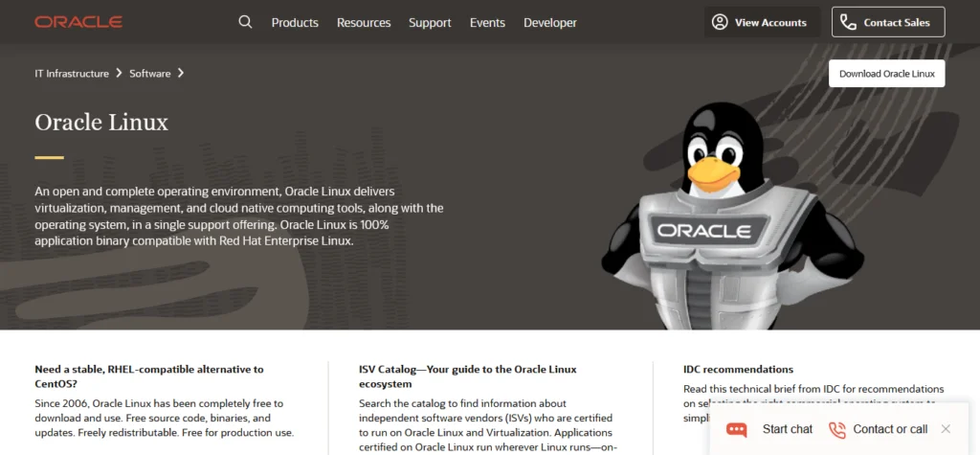Click the phone icon in Contact Sales

pos(848,23)
